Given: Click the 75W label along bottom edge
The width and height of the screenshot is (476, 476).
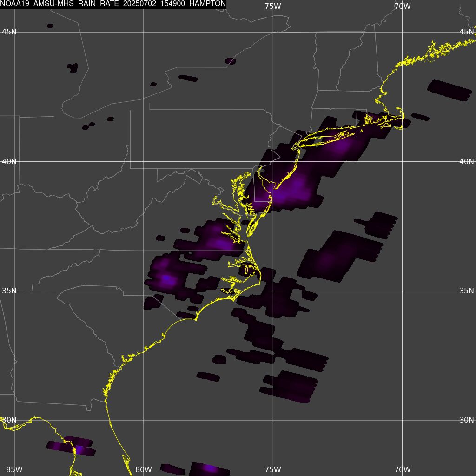Looking at the screenshot, I should click(273, 469).
